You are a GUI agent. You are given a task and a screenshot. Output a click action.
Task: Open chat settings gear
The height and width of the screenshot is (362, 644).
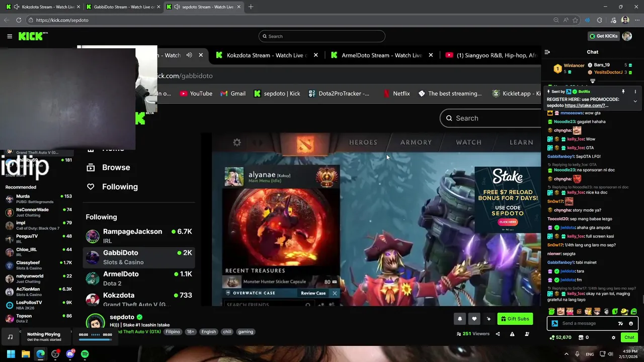[613, 337]
